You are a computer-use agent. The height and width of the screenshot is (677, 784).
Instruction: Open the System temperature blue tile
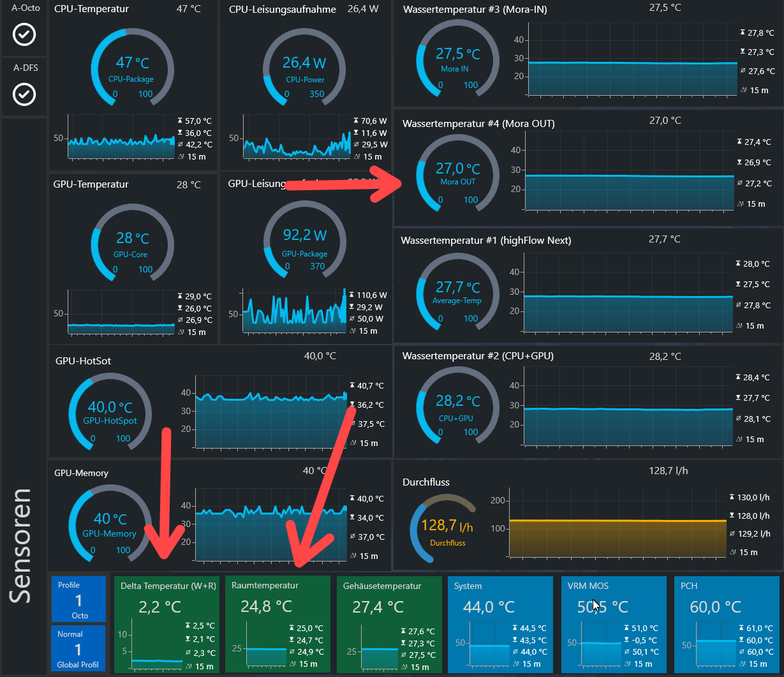pyautogui.click(x=501, y=624)
